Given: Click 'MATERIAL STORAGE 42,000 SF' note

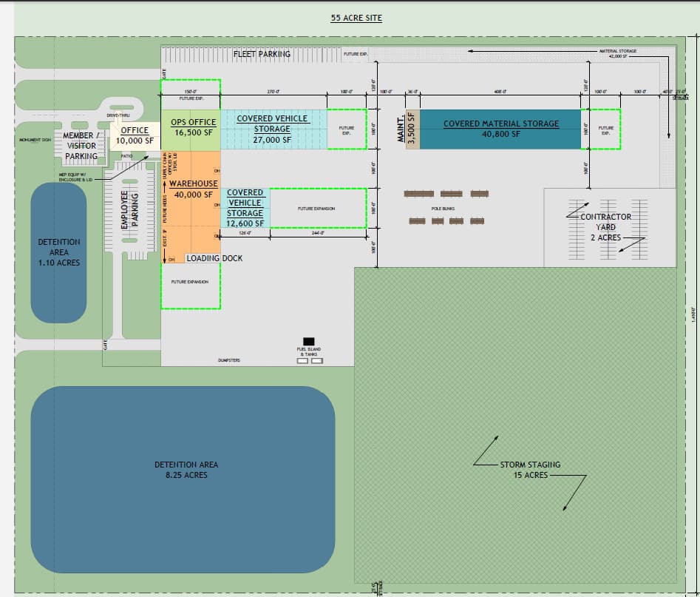Looking at the screenshot, I should click(618, 53).
